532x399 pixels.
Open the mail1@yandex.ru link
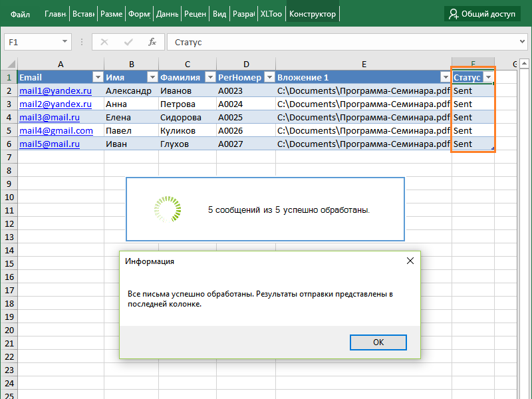[55, 90]
